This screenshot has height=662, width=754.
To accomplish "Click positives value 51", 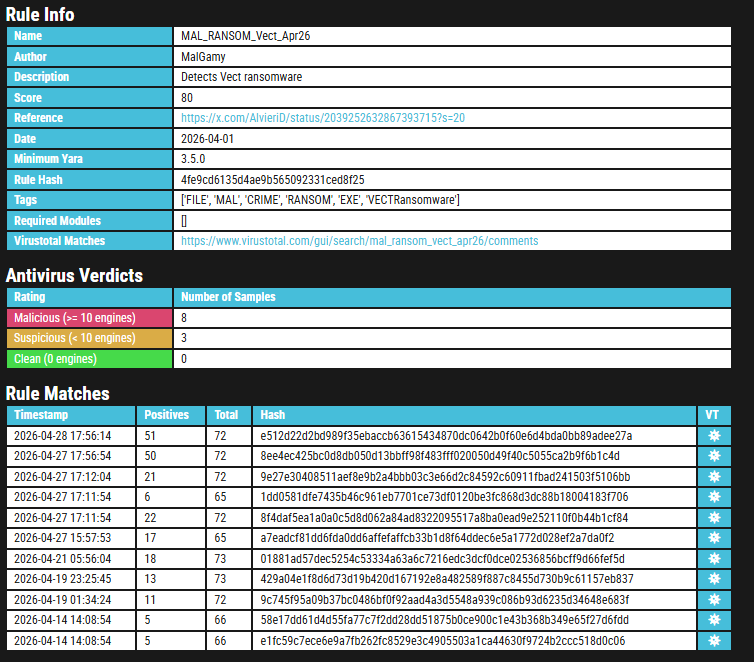I will click(x=150, y=436).
